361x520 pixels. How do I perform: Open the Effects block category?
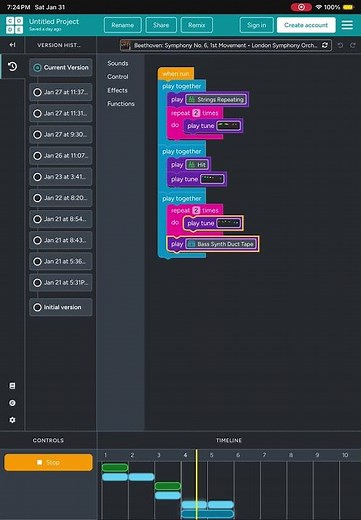tap(117, 90)
